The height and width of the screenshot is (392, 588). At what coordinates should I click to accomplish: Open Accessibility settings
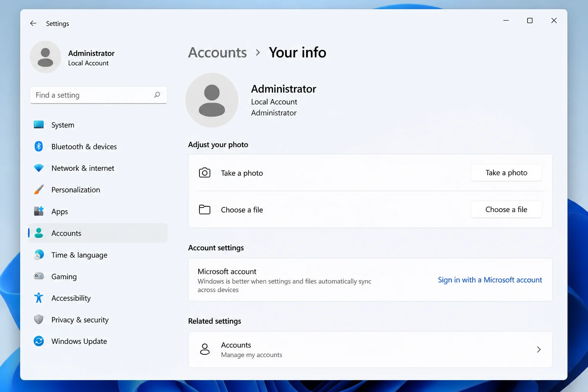click(x=98, y=298)
